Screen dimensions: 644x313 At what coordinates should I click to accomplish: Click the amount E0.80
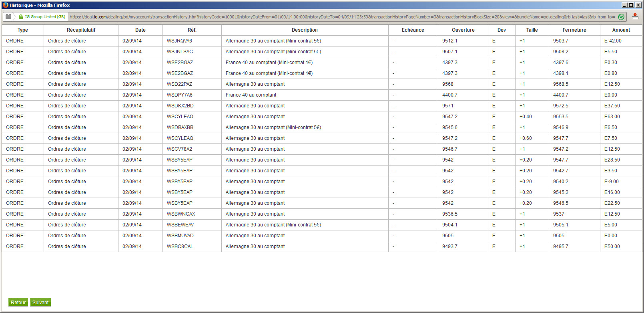coord(611,73)
